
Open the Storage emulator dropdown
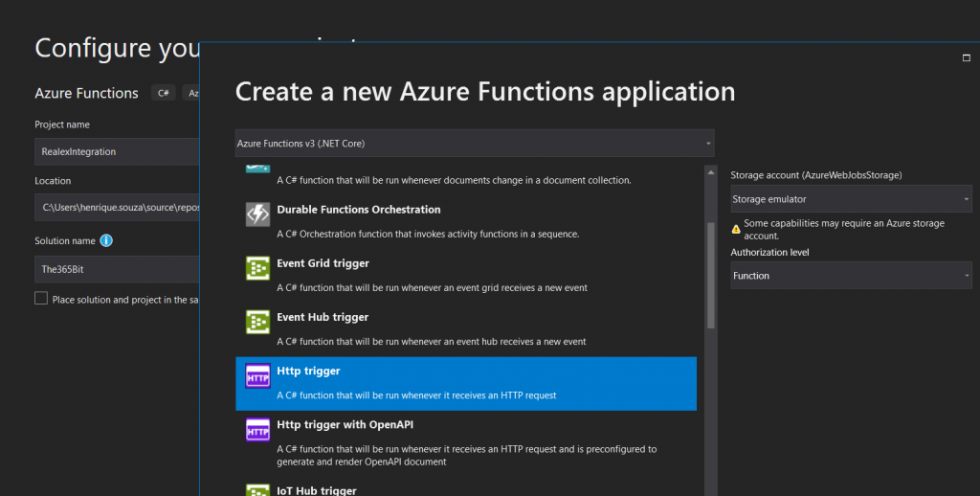point(851,199)
